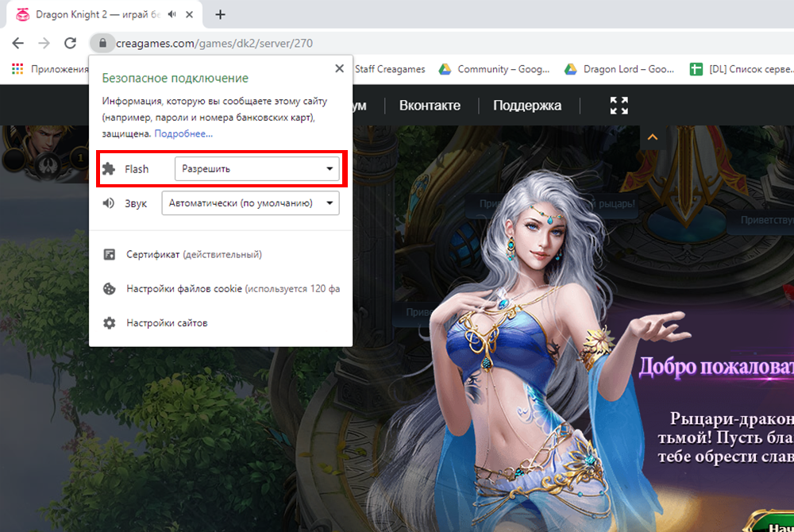This screenshot has height=532, width=794.
Task: Click the orange collapse arrow icon
Action: pyautogui.click(x=653, y=137)
